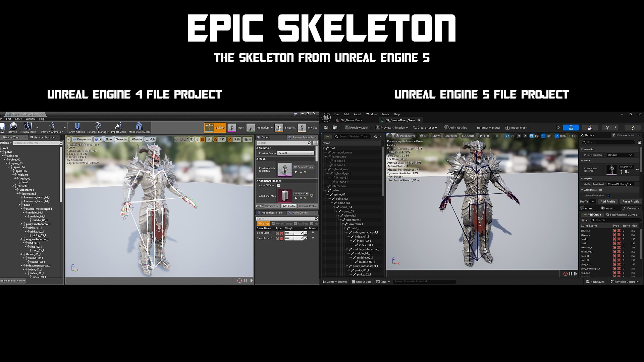Viewport: 644px width, 362px height.
Task: Click the Skeleton mode button in UE4
Action: (215, 128)
